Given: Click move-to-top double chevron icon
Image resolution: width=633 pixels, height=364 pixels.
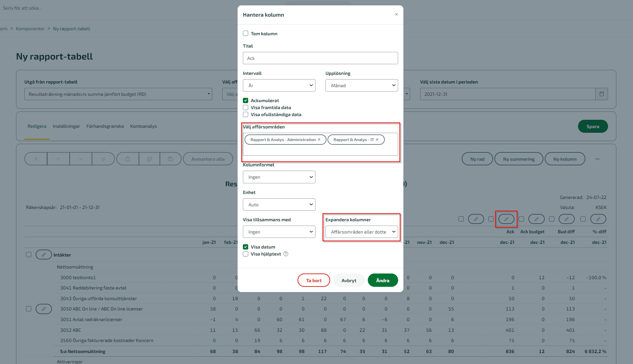Looking at the screenshot, I should click(36, 159).
